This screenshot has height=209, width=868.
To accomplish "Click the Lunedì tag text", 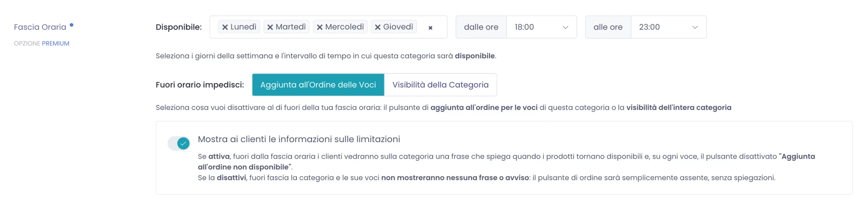I will click(243, 27).
